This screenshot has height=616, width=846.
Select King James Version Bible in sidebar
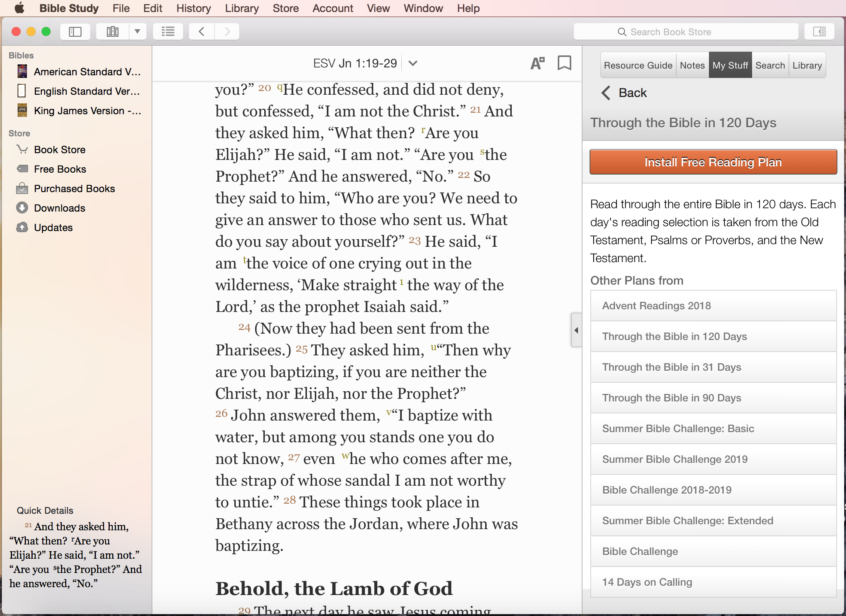click(87, 111)
